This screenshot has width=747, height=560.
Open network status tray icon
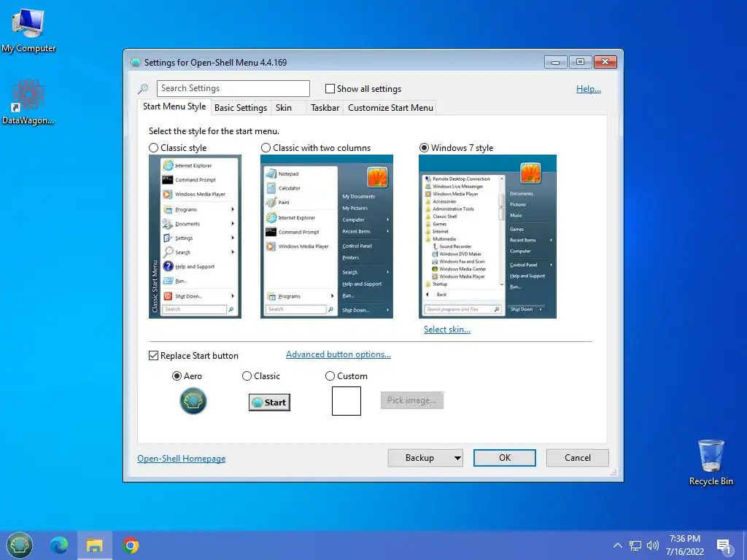tap(635, 545)
